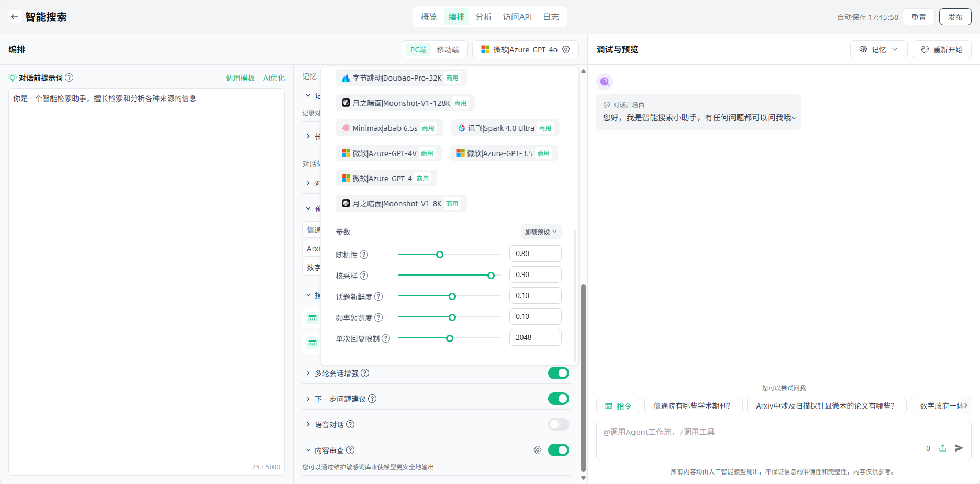
Task: Open the 内容审查 settings gear icon
Action: [x=538, y=450]
